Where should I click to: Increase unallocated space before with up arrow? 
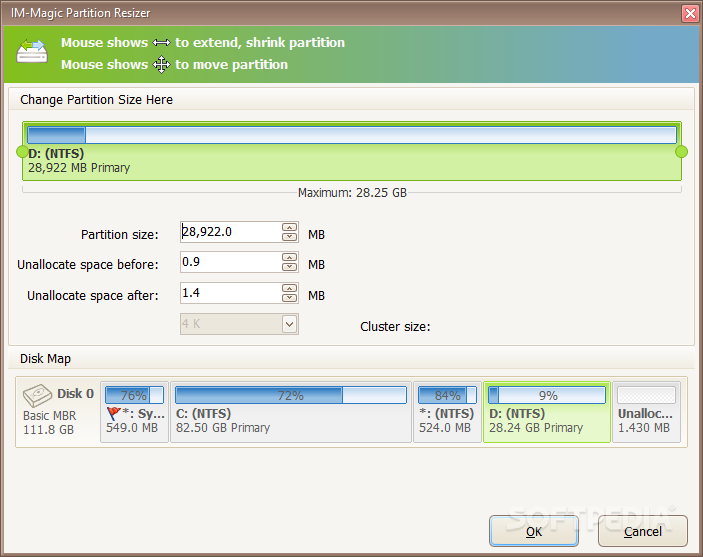pos(290,257)
